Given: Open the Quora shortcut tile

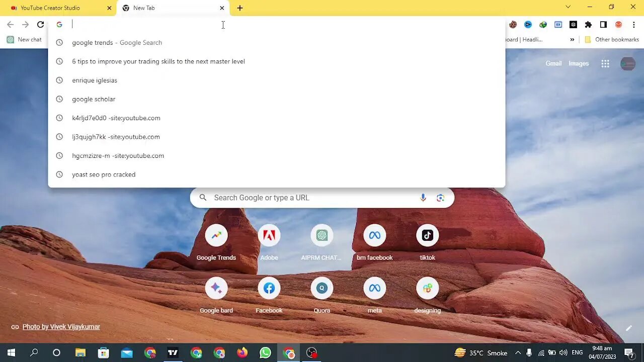Looking at the screenshot, I should click(322, 296).
